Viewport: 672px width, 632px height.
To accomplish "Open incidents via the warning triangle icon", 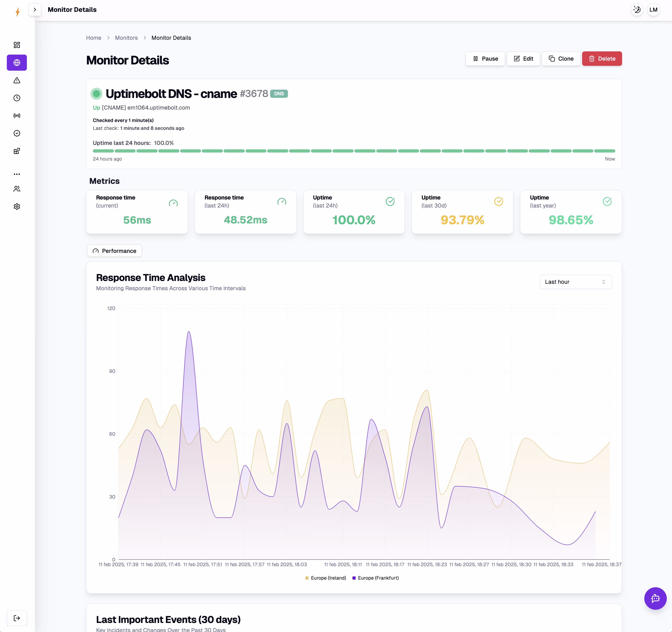I will click(17, 80).
